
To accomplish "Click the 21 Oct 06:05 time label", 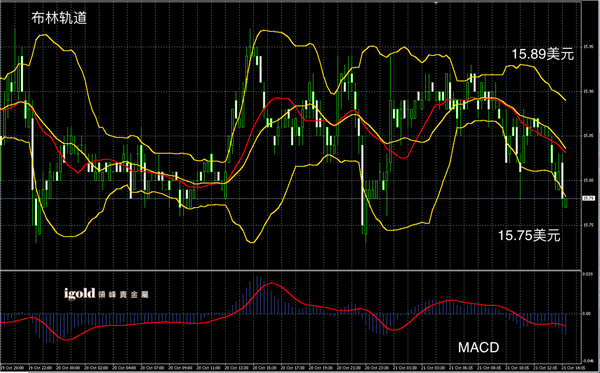I will 461,368.
